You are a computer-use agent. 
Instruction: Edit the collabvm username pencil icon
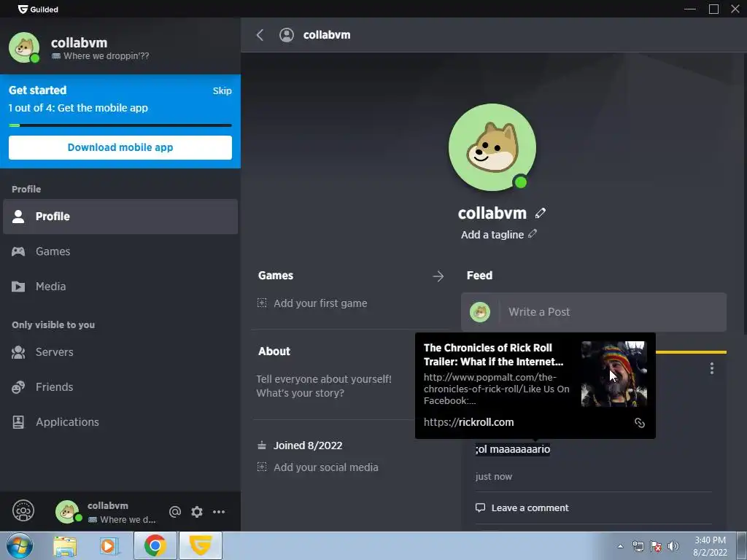tap(541, 214)
